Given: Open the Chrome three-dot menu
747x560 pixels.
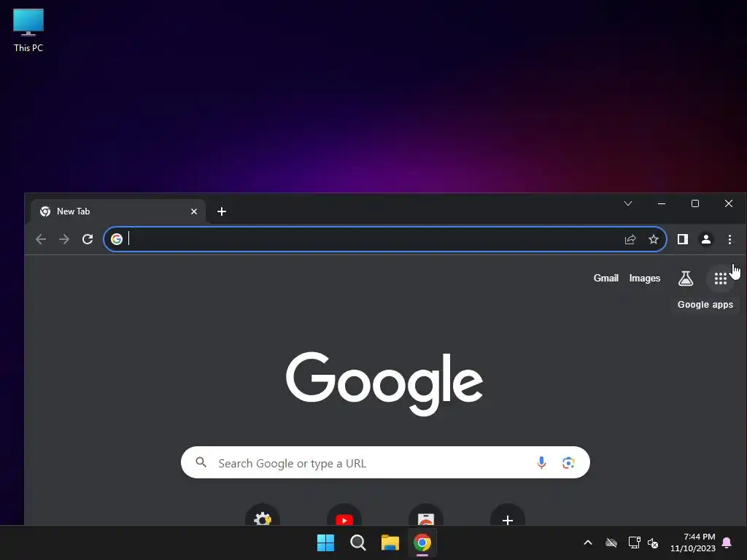Looking at the screenshot, I should point(729,239).
